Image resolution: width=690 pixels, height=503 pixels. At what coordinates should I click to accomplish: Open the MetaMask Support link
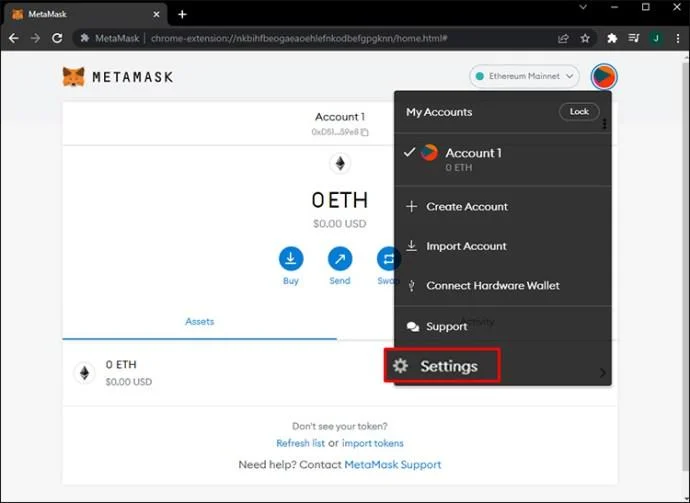(x=393, y=465)
